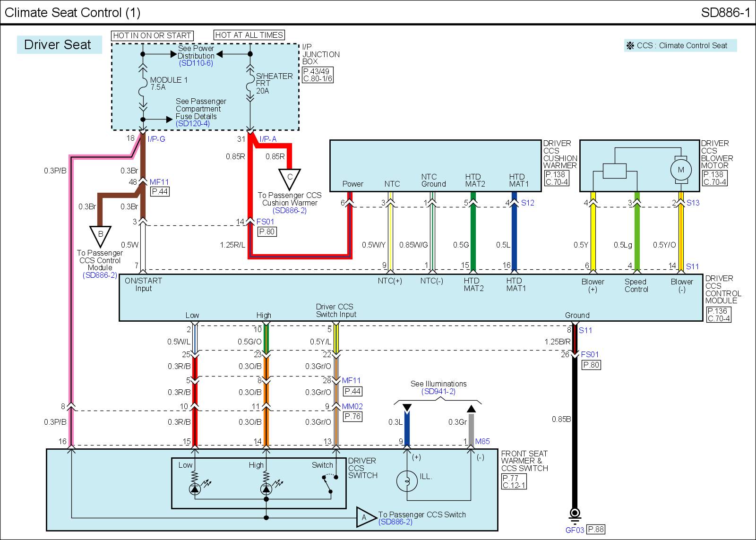Click the red 1.25R/L power wire label
The height and width of the screenshot is (540, 756).
pyautogui.click(x=233, y=245)
